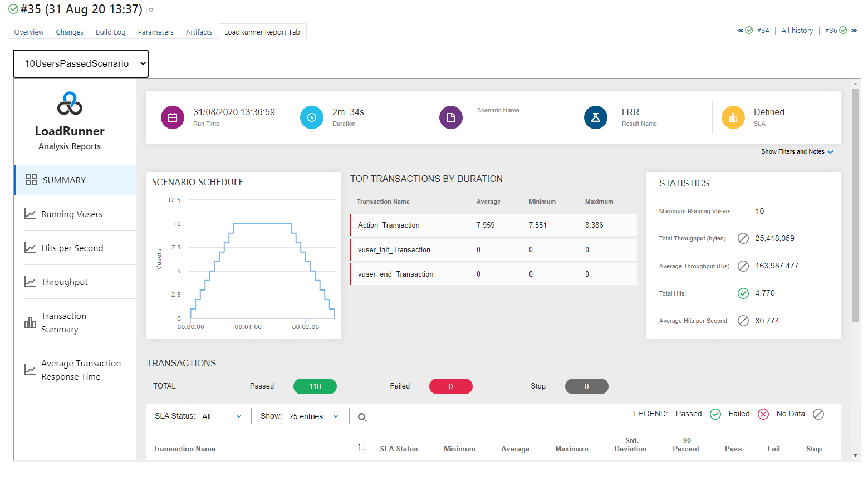Click the clock Duration icon
The width and height of the screenshot is (868, 481).
(312, 117)
